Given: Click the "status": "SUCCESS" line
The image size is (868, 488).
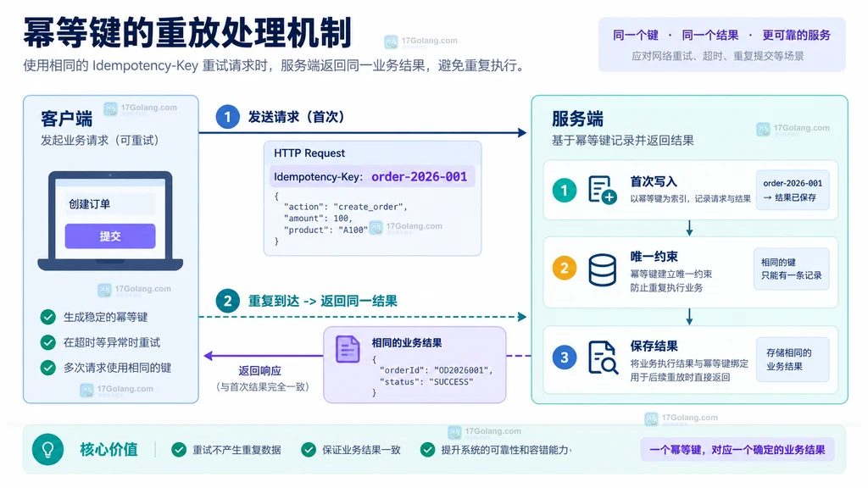Looking at the screenshot, I should point(426,382).
